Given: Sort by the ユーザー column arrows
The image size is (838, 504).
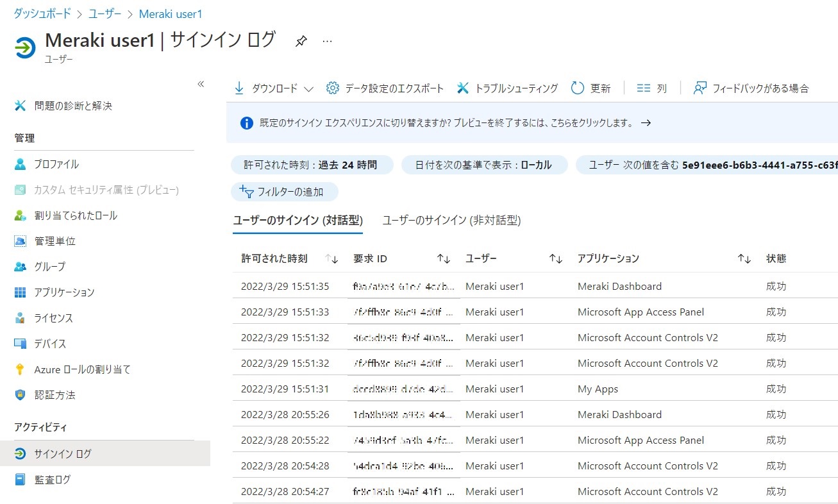Looking at the screenshot, I should coord(556,259).
